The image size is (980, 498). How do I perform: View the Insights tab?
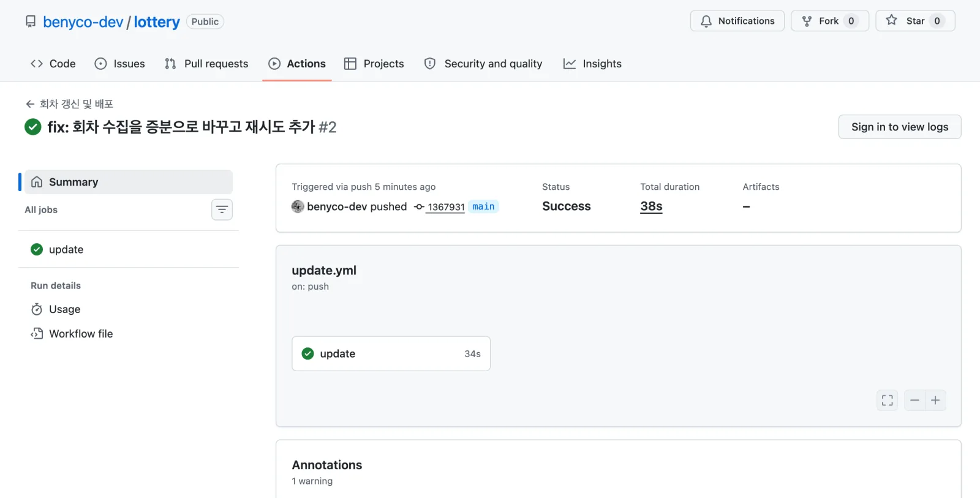point(592,64)
